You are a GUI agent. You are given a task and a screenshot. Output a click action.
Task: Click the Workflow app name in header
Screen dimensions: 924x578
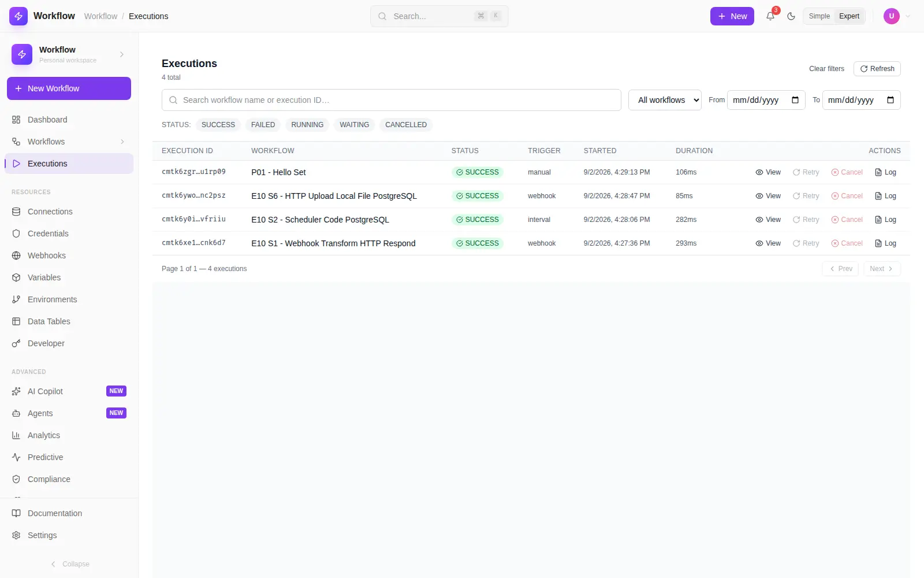point(54,16)
